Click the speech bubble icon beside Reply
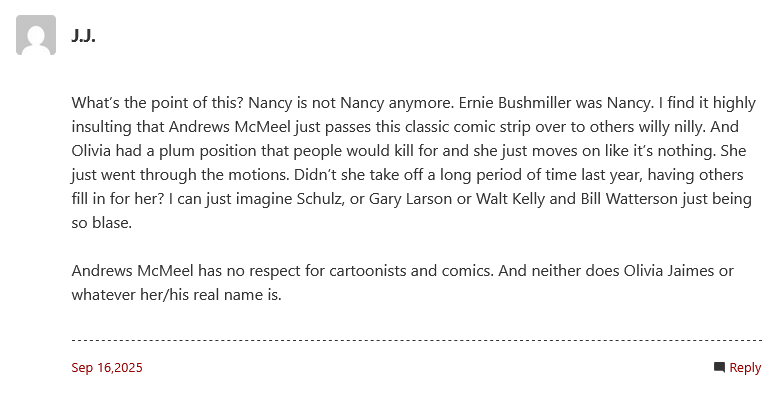778x393 pixels. click(x=719, y=367)
